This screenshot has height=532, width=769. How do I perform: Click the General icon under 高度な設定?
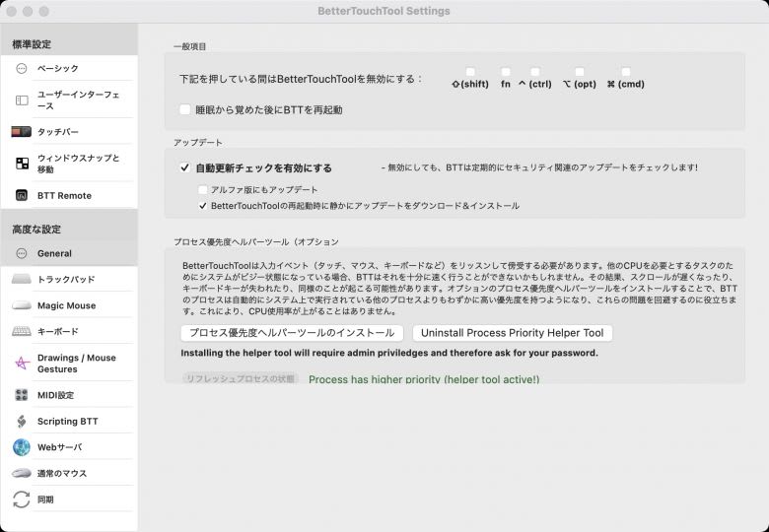(x=22, y=253)
